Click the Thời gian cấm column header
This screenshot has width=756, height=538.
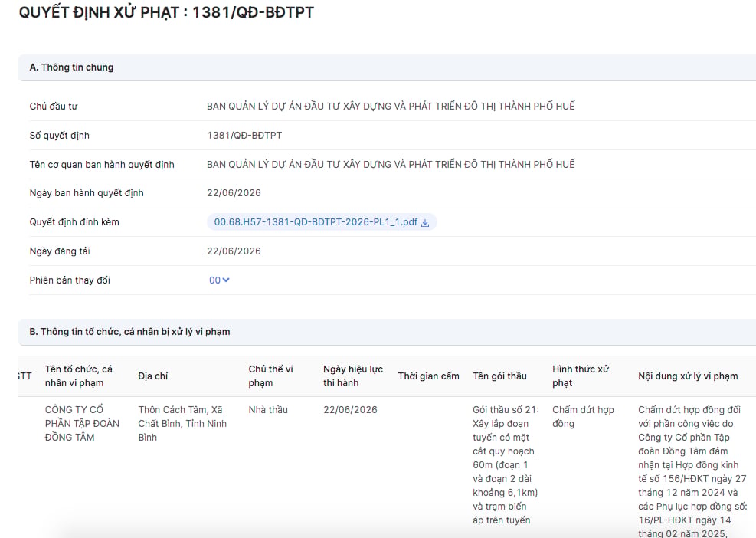pos(429,376)
